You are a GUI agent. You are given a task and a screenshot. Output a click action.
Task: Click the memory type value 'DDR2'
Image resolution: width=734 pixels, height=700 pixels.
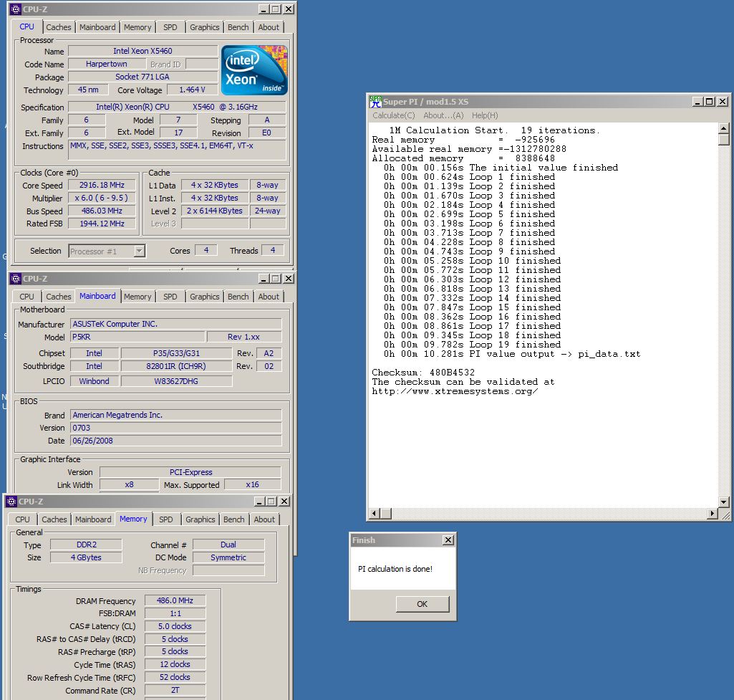click(x=86, y=545)
